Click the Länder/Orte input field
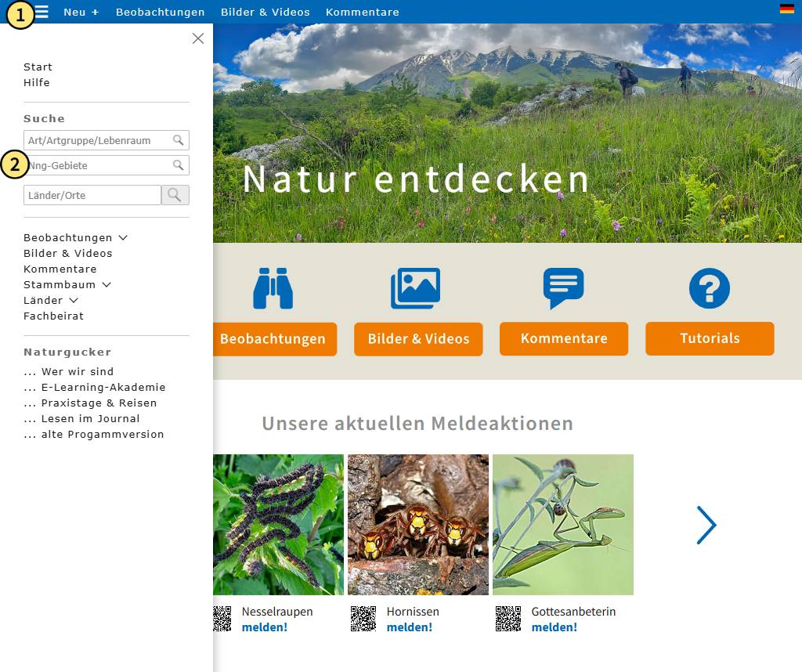This screenshot has height=672, width=802. [x=92, y=195]
